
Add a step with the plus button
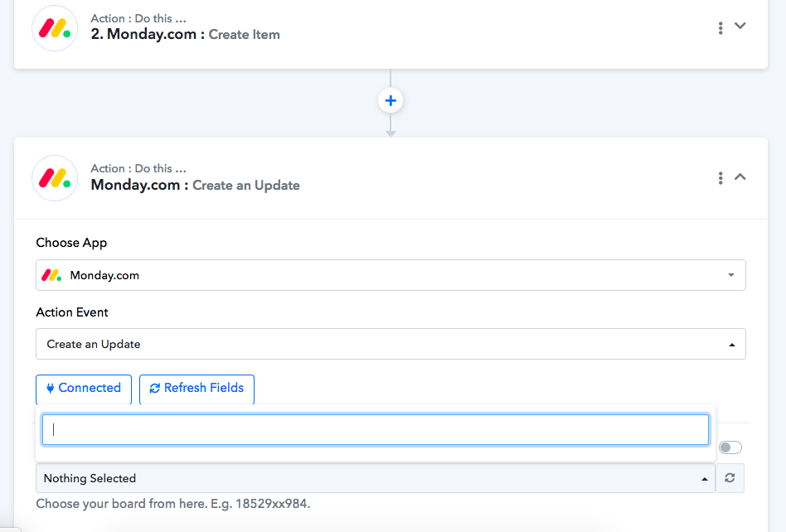[391, 101]
